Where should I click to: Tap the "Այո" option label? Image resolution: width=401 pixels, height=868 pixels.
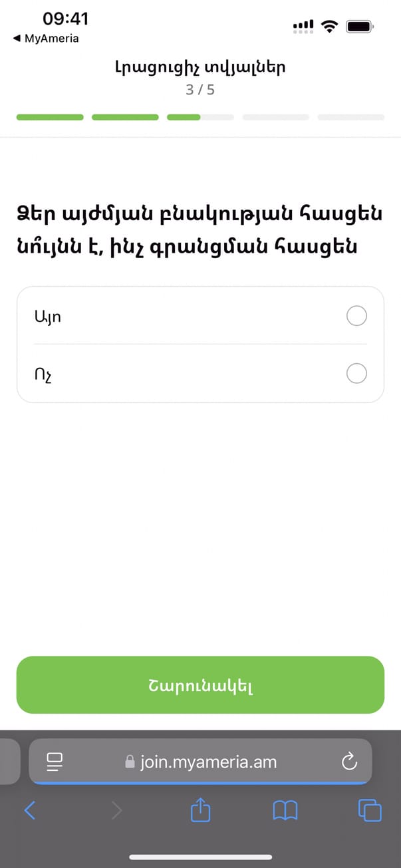(47, 317)
